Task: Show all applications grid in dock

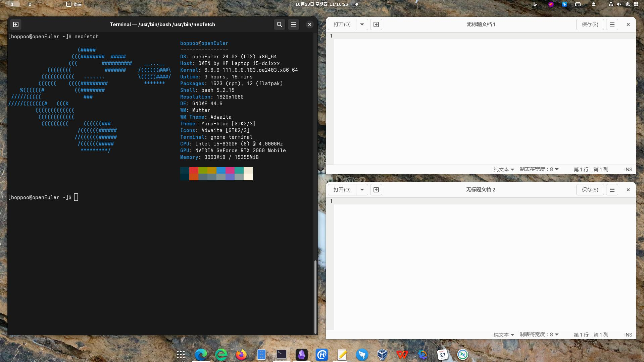Action: (x=181, y=355)
